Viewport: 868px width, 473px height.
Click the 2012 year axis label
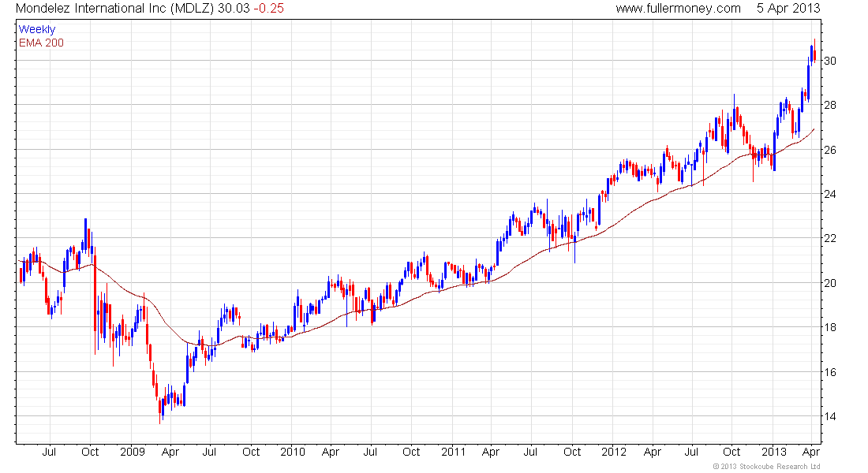click(614, 452)
